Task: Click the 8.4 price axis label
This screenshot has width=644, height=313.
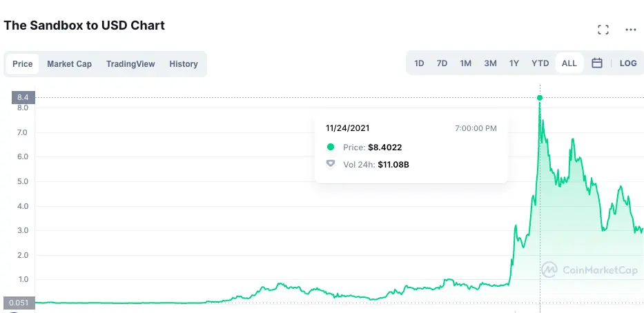Action: [23, 98]
